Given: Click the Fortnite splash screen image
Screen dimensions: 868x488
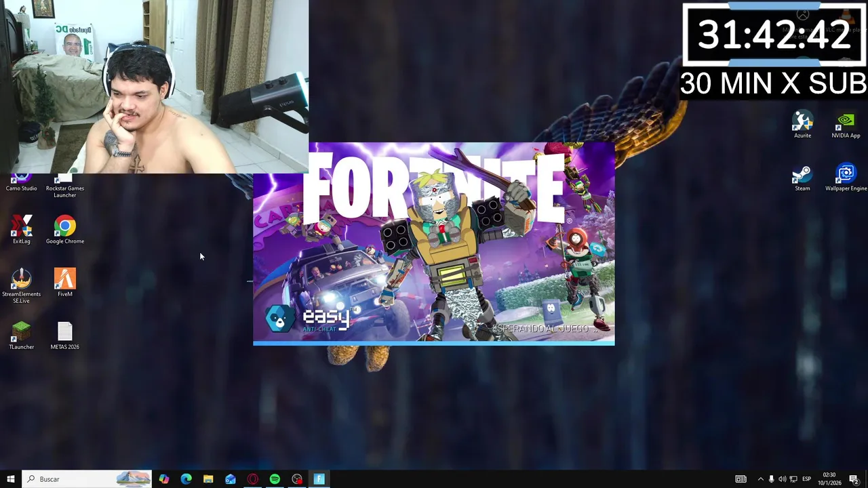Looking at the screenshot, I should coord(434,243).
